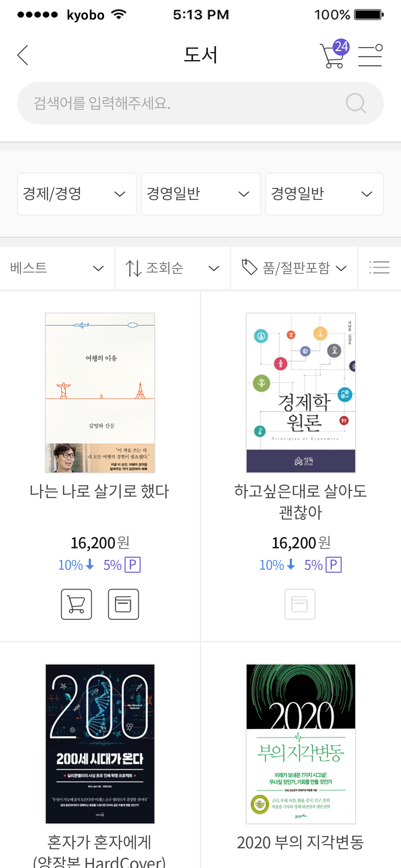
Task: Open the 경제학 원론 book cover
Action: (x=301, y=393)
